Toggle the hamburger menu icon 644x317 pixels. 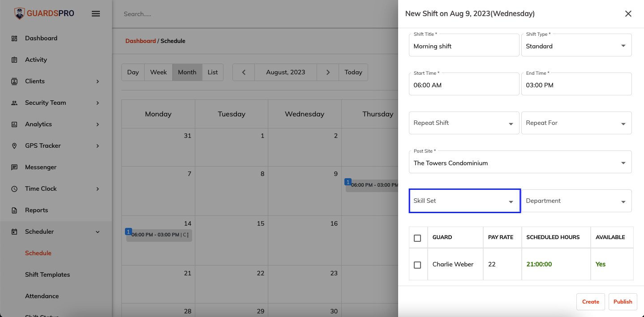pos(95,13)
